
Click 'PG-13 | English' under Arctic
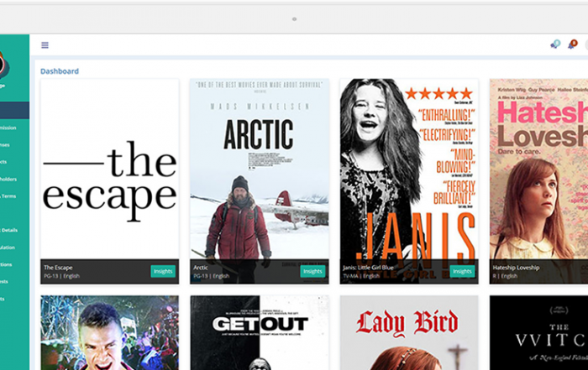211,276
